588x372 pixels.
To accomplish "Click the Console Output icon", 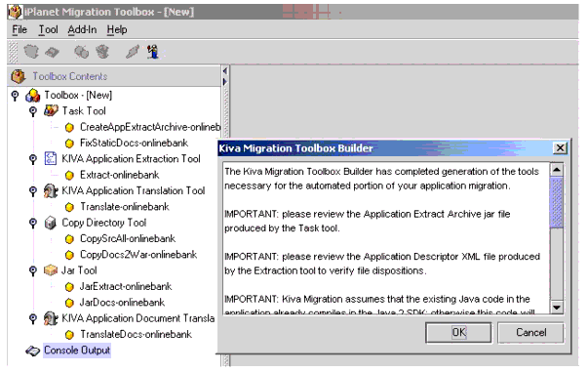I will click(32, 351).
